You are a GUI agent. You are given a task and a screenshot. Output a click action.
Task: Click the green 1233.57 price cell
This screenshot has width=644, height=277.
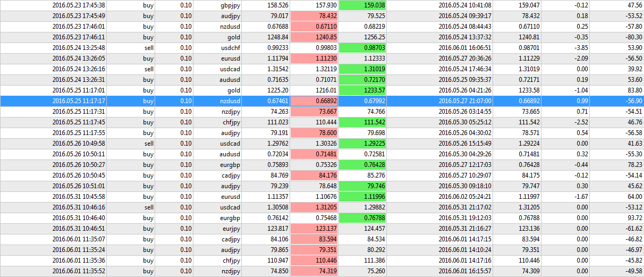tap(361, 90)
